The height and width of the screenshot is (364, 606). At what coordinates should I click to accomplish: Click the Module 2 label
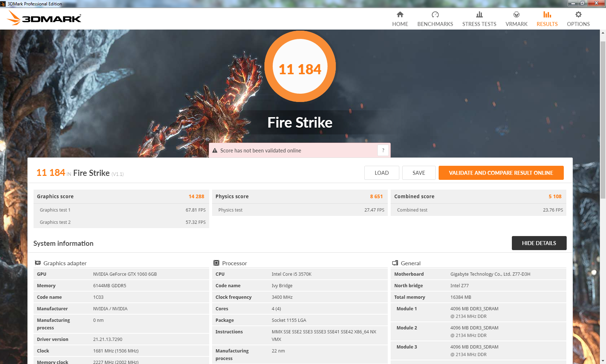407,328
